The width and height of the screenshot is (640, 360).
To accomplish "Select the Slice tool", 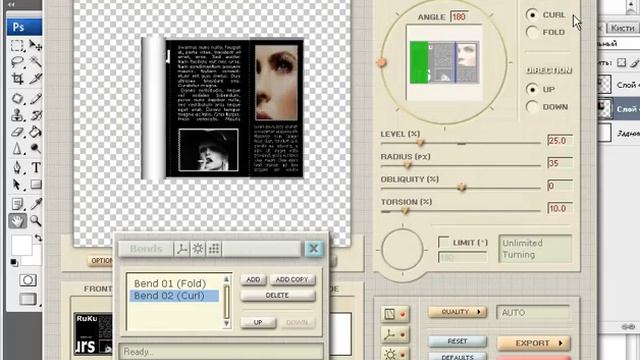I will click(35, 78).
